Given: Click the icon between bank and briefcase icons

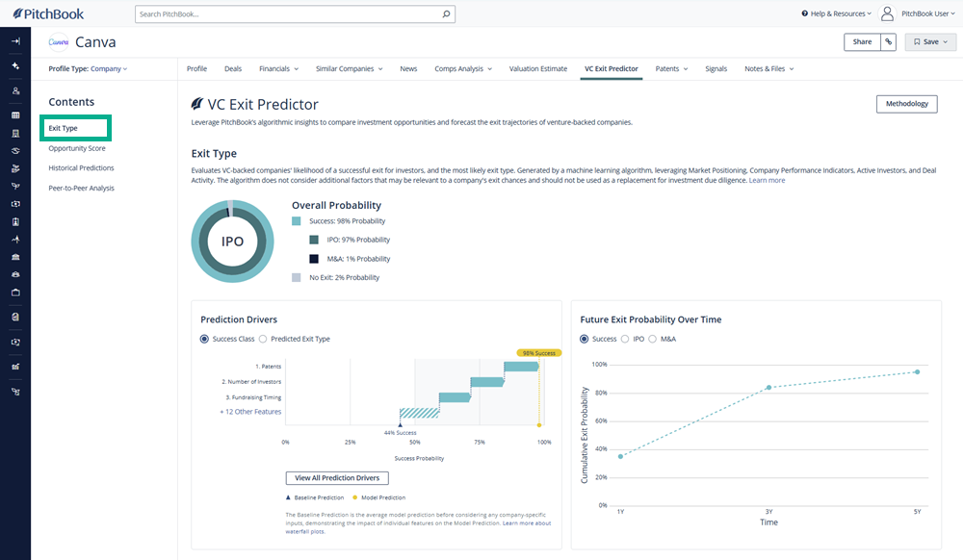Looking at the screenshot, I should [x=15, y=274].
